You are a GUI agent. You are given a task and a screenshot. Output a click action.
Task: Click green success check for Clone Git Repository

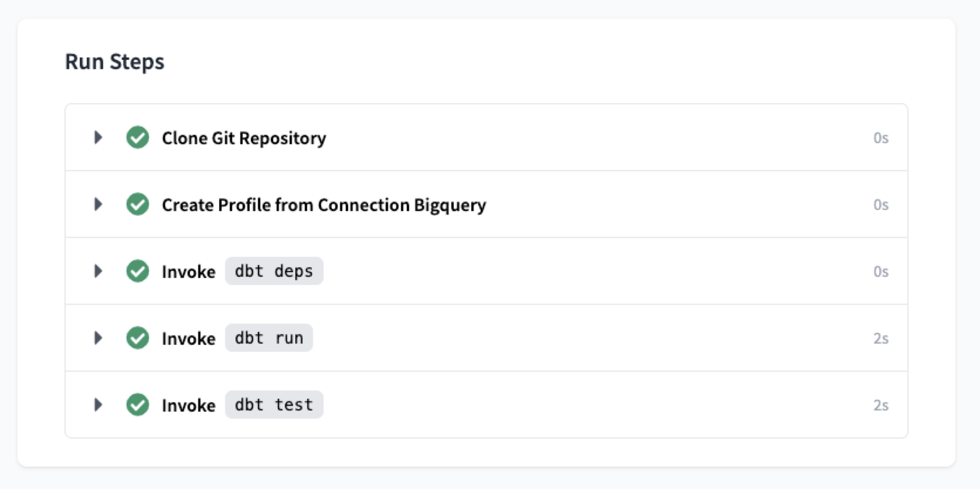138,138
